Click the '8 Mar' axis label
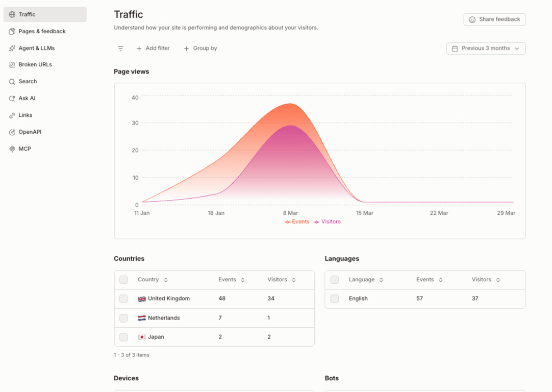This screenshot has height=392, width=552. click(x=290, y=213)
